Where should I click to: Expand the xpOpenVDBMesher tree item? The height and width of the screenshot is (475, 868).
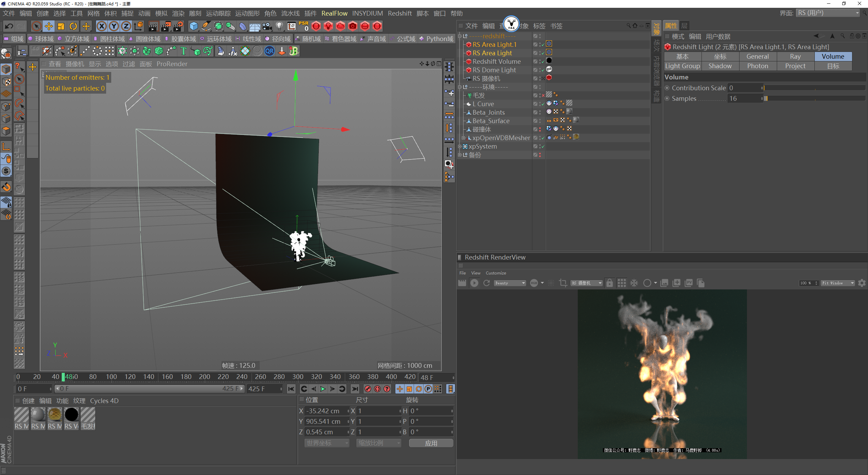[463, 138]
